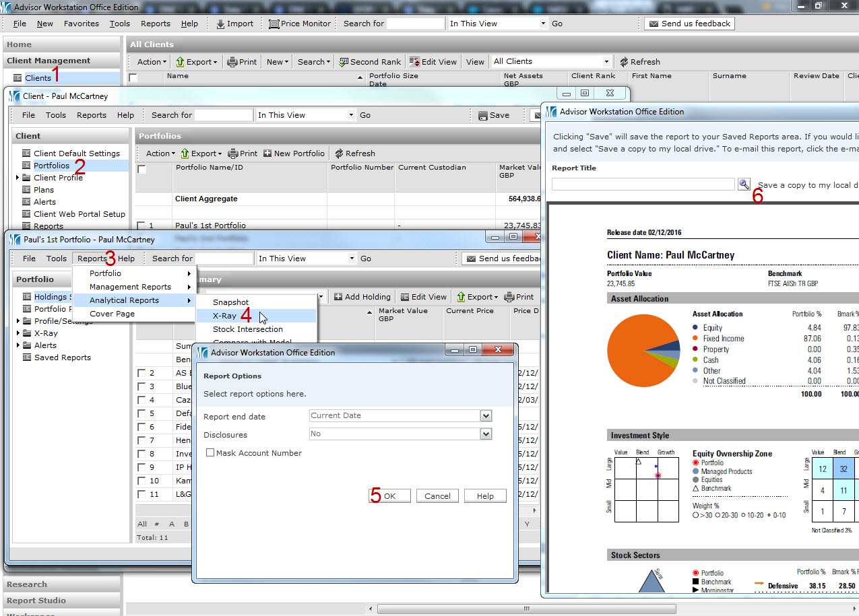
Task: Expand the Client Profile tree node
Action: coord(18,178)
